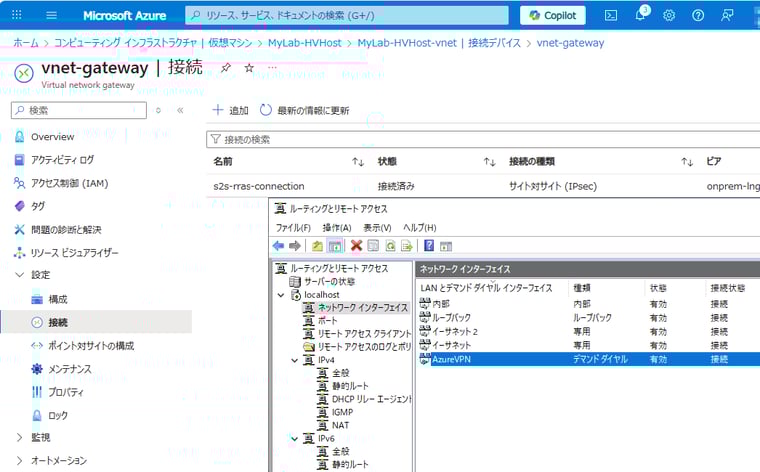Click the connection search filter field
Screen dimensions: 760x472
point(483,140)
